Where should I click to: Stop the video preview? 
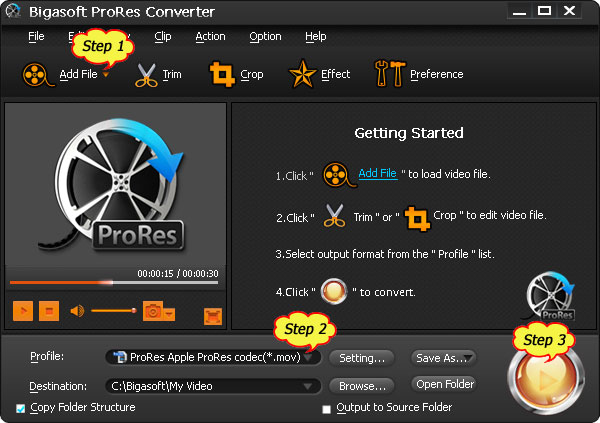coord(49,310)
